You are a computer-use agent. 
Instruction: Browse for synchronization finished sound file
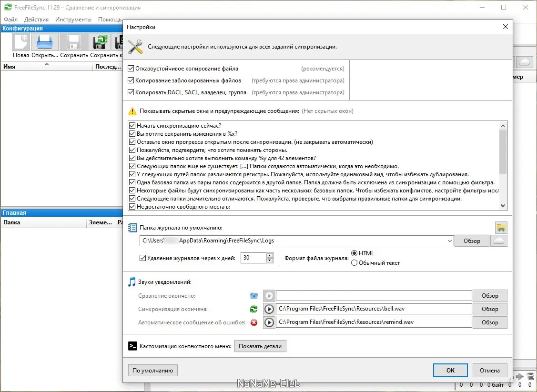490,309
